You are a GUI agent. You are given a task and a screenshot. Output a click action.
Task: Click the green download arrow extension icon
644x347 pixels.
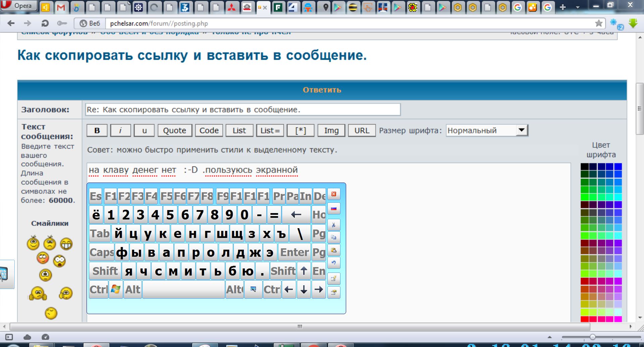[633, 23]
